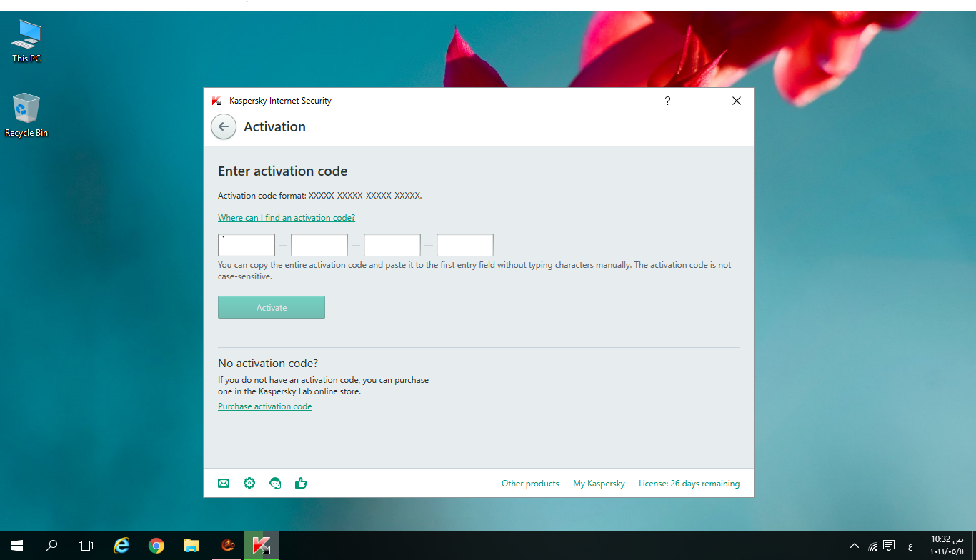Click License: 26 days remaining
Image resolution: width=976 pixels, height=560 pixels.
[x=689, y=484]
